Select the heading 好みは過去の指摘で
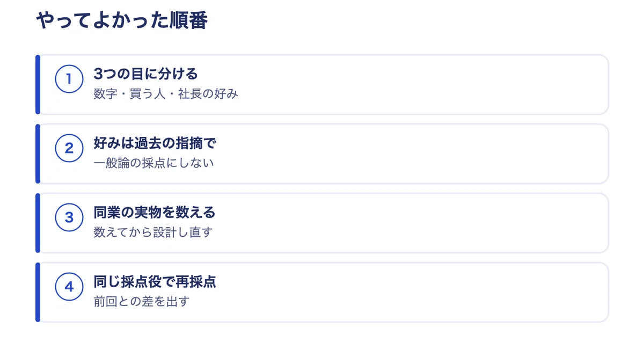 coord(155,143)
